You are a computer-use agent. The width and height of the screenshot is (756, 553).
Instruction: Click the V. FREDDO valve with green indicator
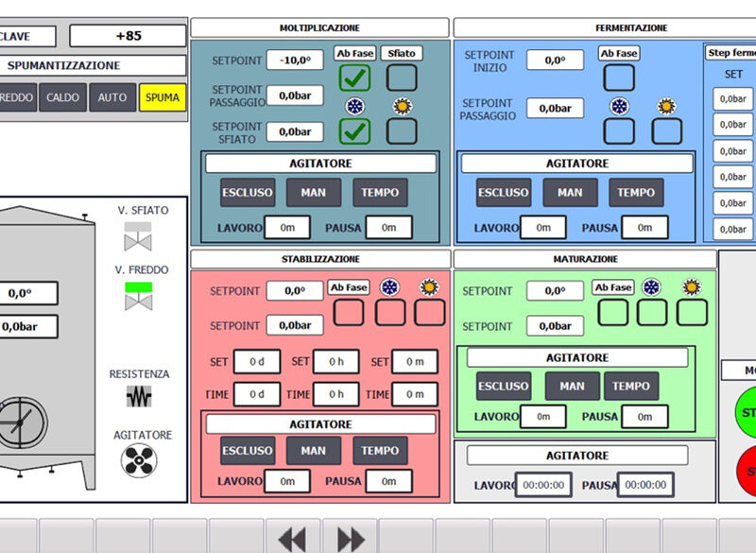pos(138,296)
